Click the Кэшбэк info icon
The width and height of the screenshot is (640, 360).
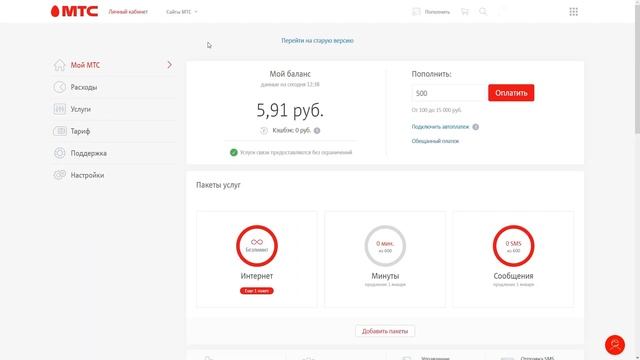pyautogui.click(x=317, y=131)
